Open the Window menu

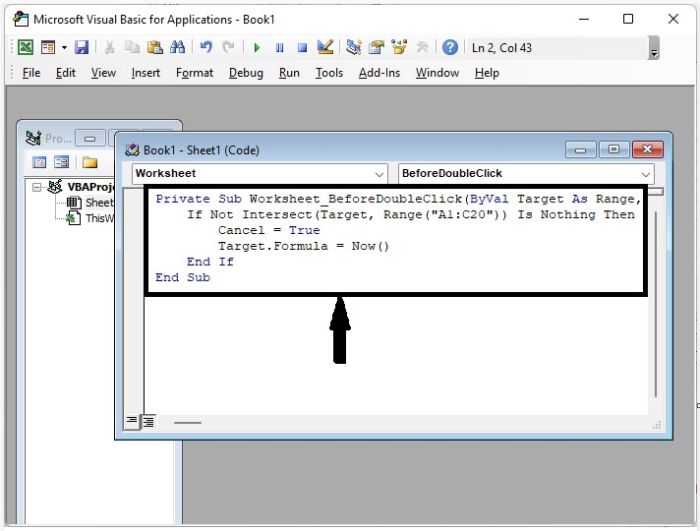[x=437, y=73]
